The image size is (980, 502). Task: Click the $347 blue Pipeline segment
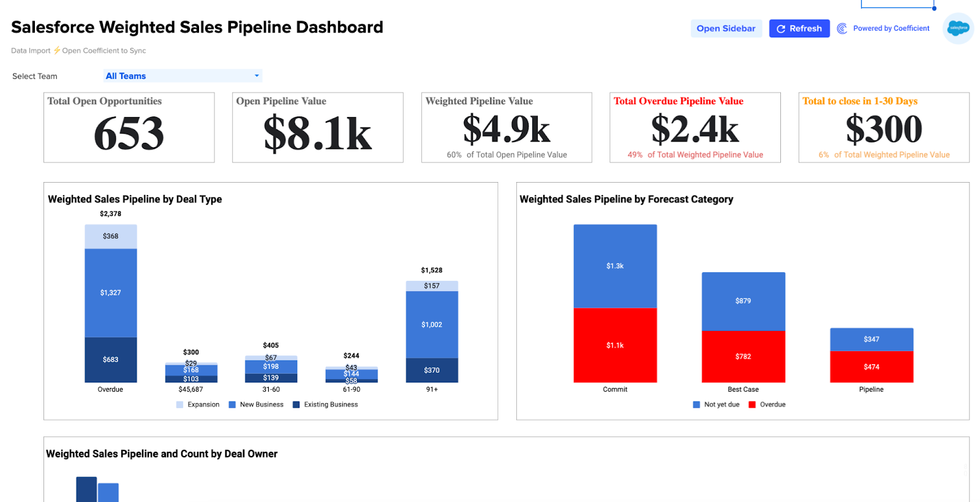pyautogui.click(x=872, y=340)
